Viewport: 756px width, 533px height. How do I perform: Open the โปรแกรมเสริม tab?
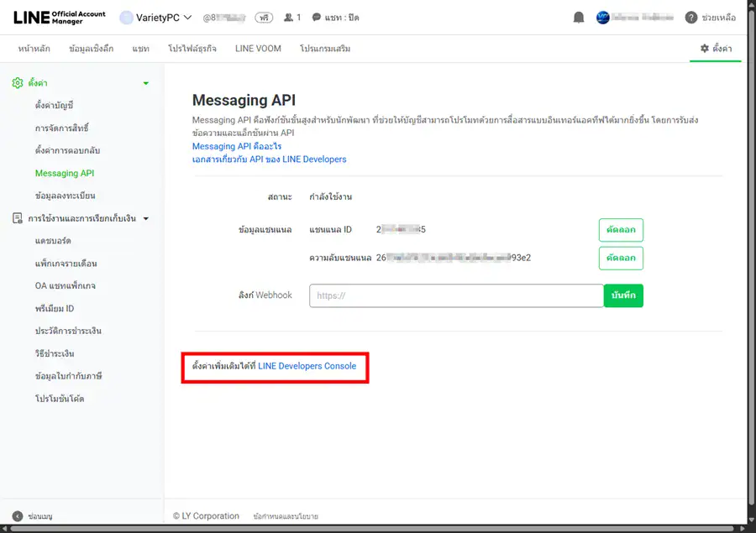(x=325, y=49)
